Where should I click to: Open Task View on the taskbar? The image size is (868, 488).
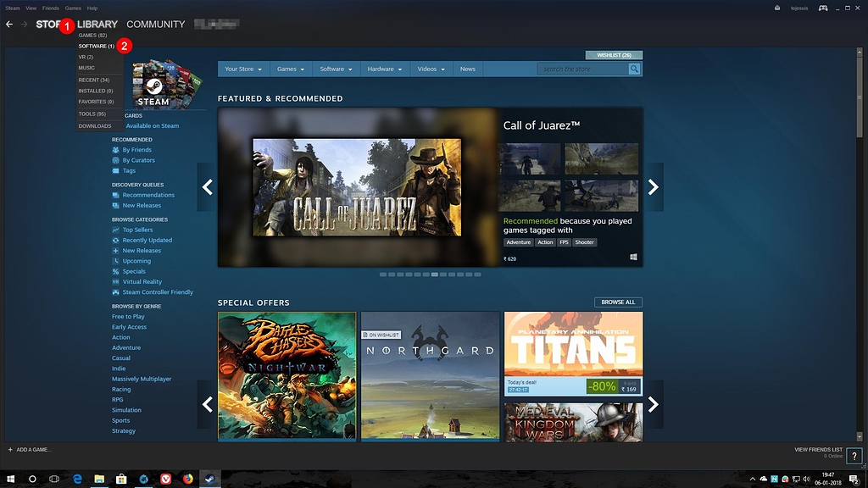point(54,480)
